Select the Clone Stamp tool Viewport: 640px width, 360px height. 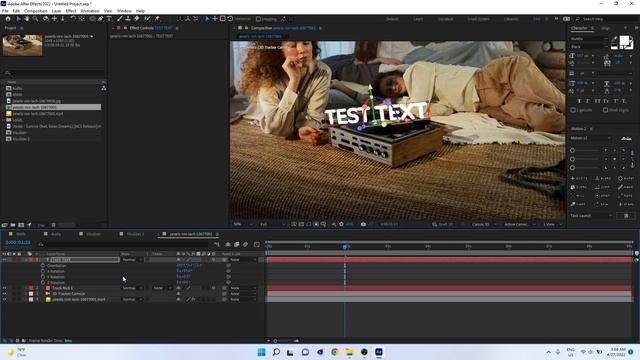pos(128,19)
